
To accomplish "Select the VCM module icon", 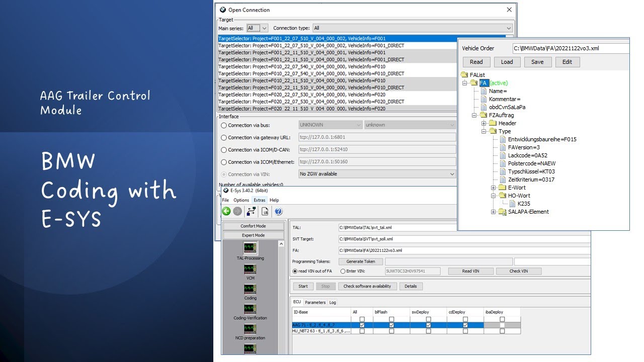I will (250, 269).
